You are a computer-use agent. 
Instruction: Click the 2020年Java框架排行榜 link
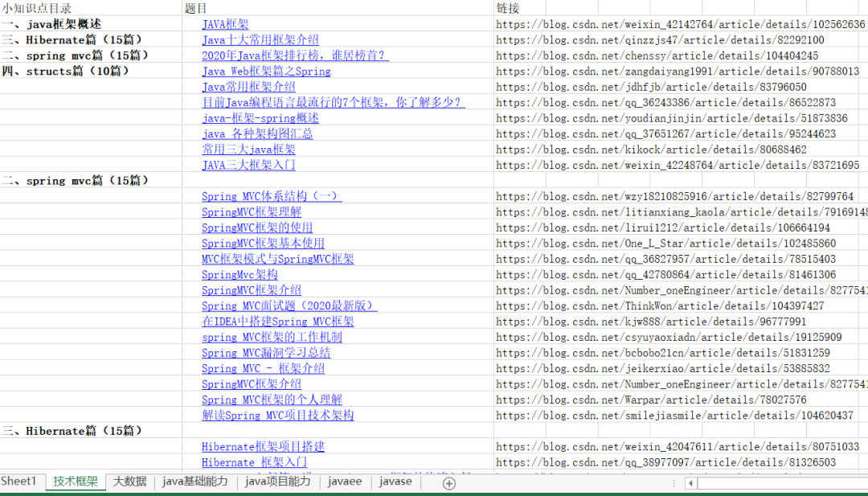click(x=295, y=55)
